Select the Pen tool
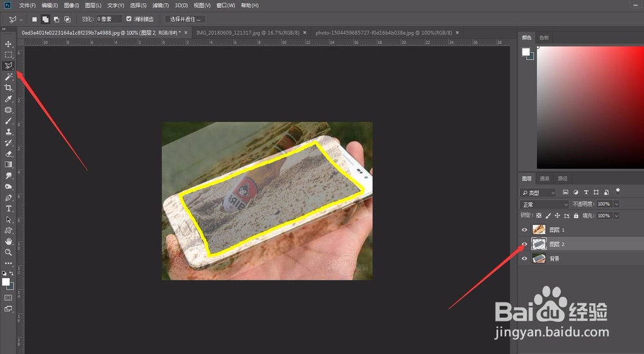The image size is (644, 354). tap(8, 198)
